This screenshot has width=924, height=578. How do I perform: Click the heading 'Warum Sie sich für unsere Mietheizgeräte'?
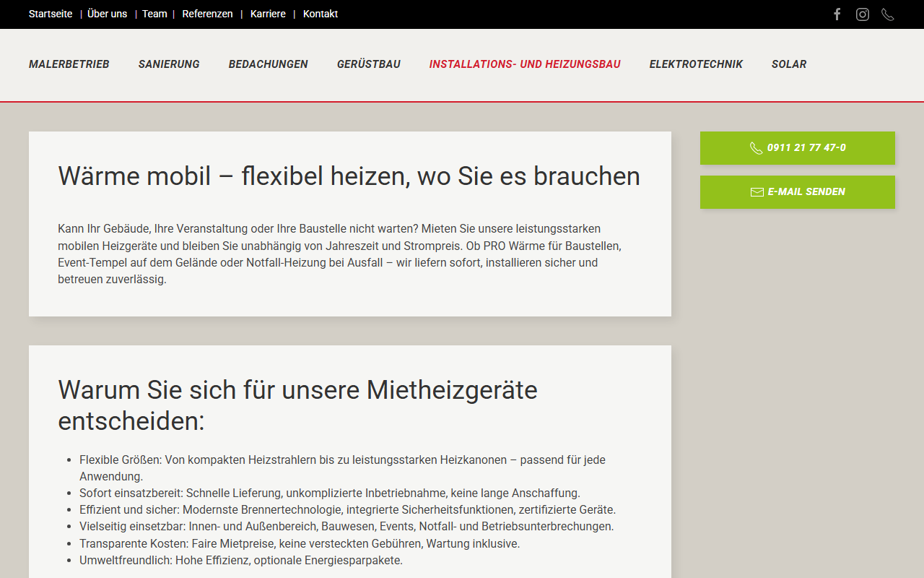(298, 405)
